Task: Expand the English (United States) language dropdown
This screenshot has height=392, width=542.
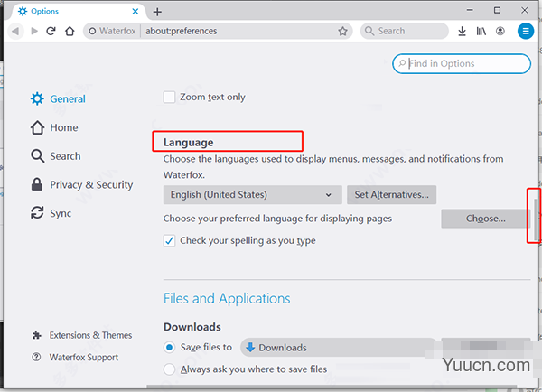Action: coord(253,194)
